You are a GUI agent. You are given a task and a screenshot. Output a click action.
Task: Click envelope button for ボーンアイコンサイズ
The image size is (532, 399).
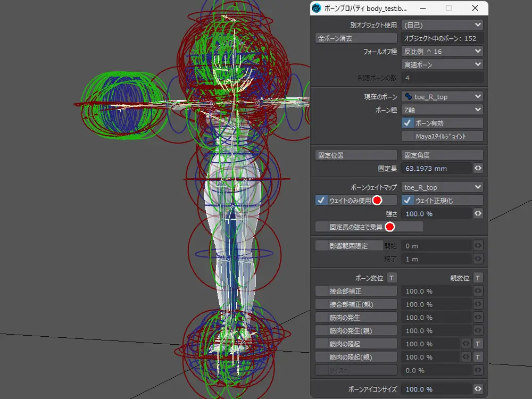[x=478, y=389]
